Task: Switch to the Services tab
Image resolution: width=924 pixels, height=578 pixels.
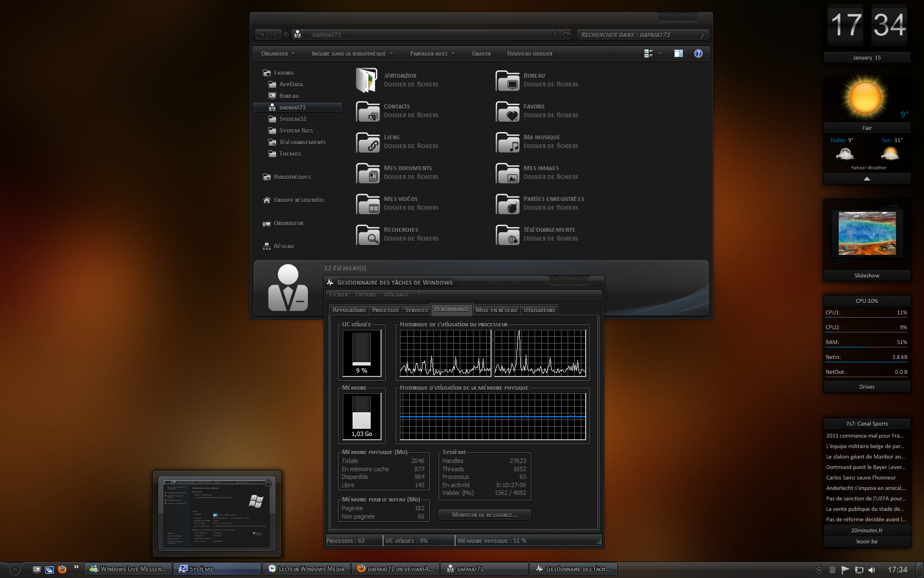Action: click(416, 310)
